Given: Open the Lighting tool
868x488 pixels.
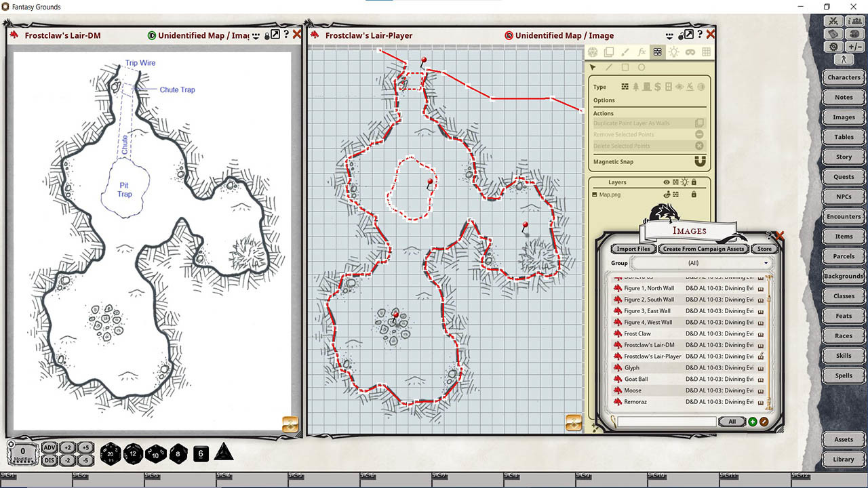Looking at the screenshot, I should point(674,52).
